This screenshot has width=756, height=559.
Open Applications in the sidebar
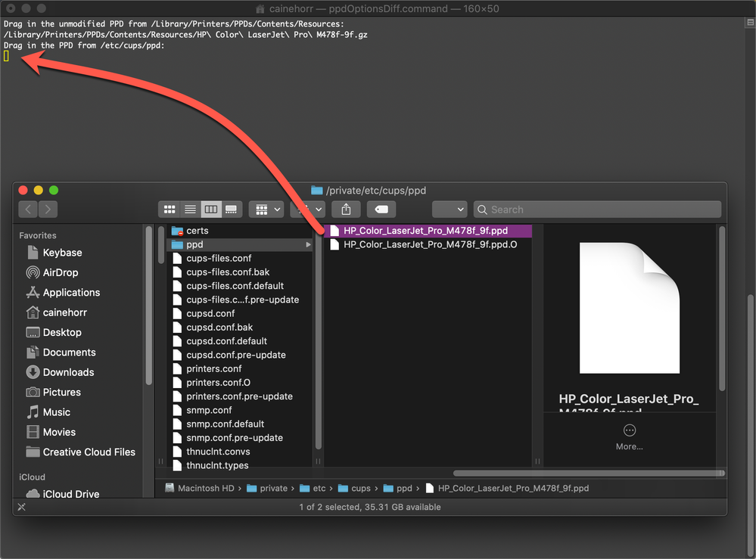tap(63, 293)
